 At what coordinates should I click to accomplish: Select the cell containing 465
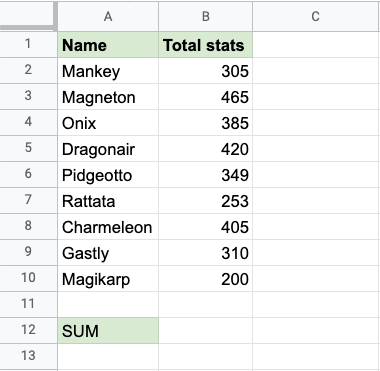click(206, 97)
